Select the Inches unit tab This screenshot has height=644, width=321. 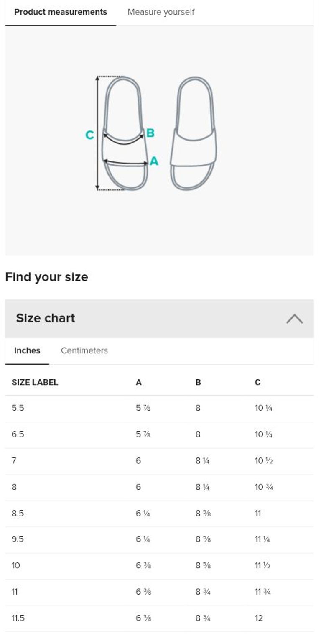[x=27, y=350]
